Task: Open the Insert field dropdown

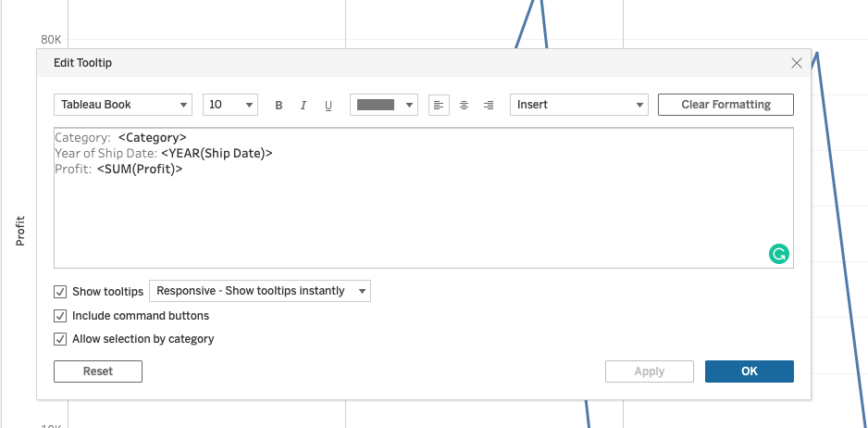Action: pyautogui.click(x=579, y=105)
